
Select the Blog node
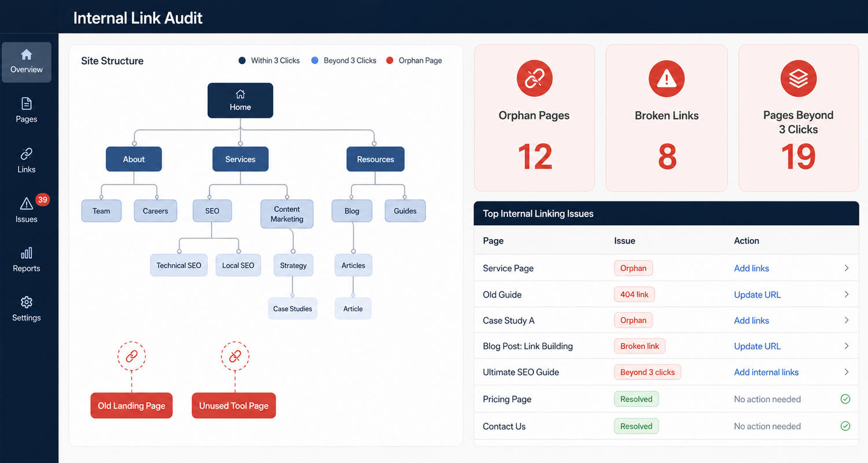(352, 211)
